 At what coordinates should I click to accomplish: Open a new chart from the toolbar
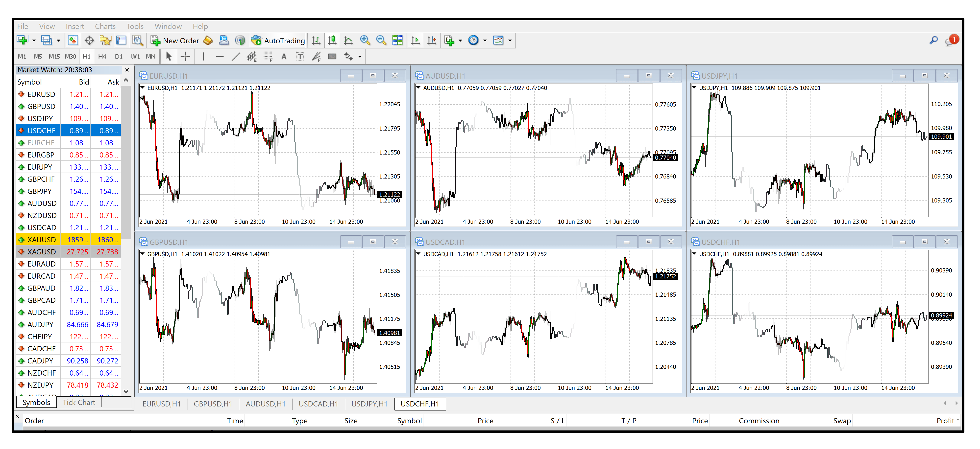point(22,40)
